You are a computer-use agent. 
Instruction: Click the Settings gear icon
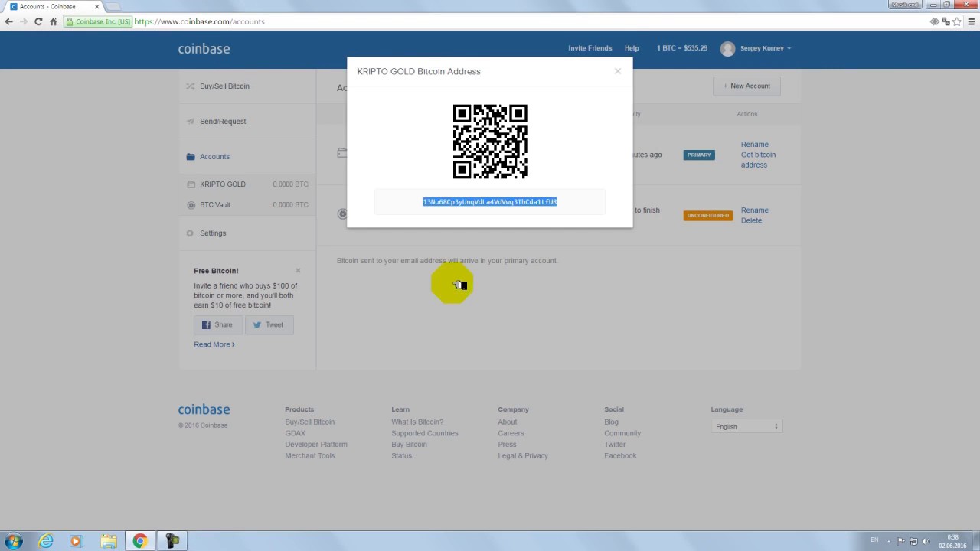click(190, 233)
